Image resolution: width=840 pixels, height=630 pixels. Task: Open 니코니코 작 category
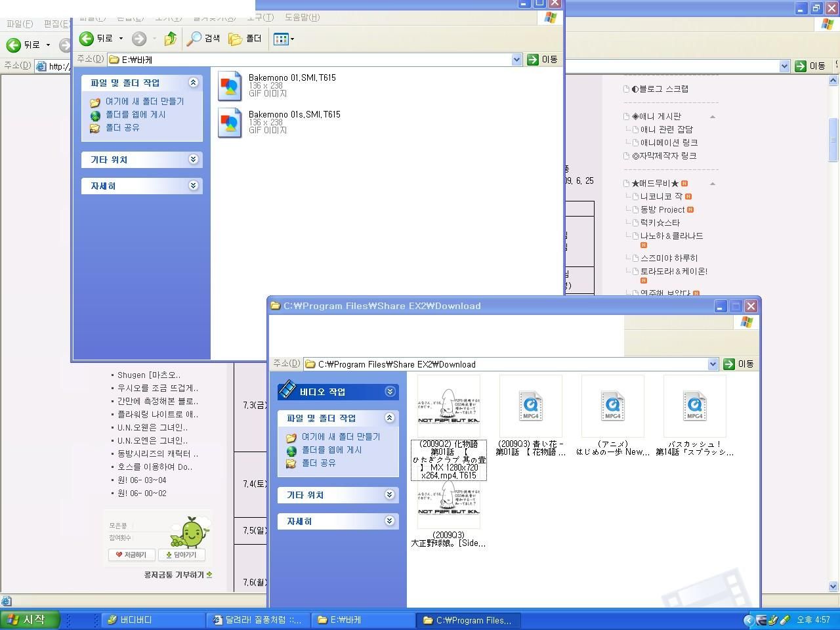click(661, 197)
